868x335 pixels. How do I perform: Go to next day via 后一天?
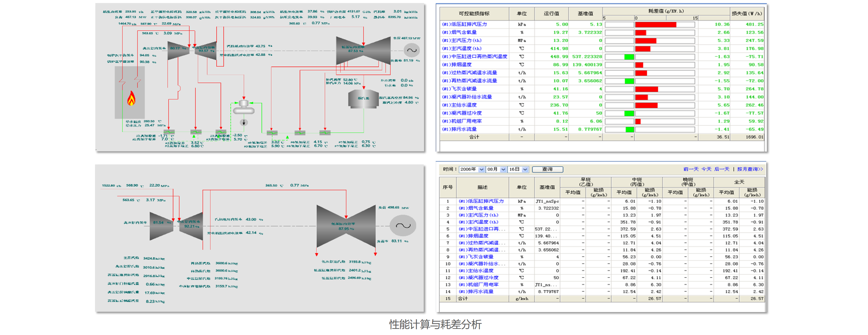coord(721,169)
